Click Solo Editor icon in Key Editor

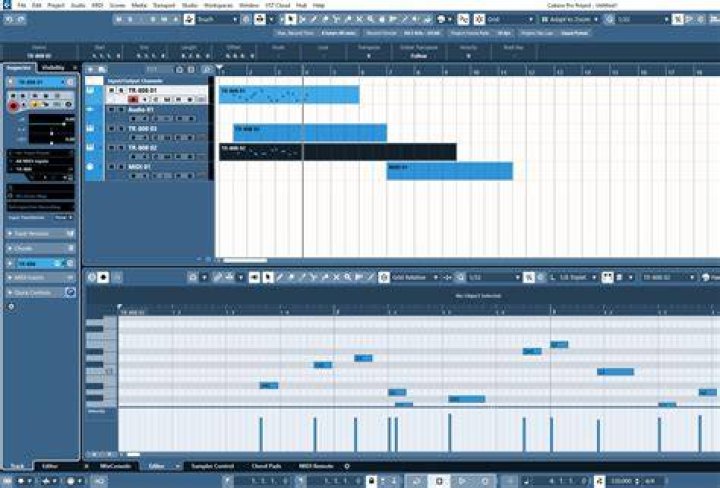(x=92, y=277)
